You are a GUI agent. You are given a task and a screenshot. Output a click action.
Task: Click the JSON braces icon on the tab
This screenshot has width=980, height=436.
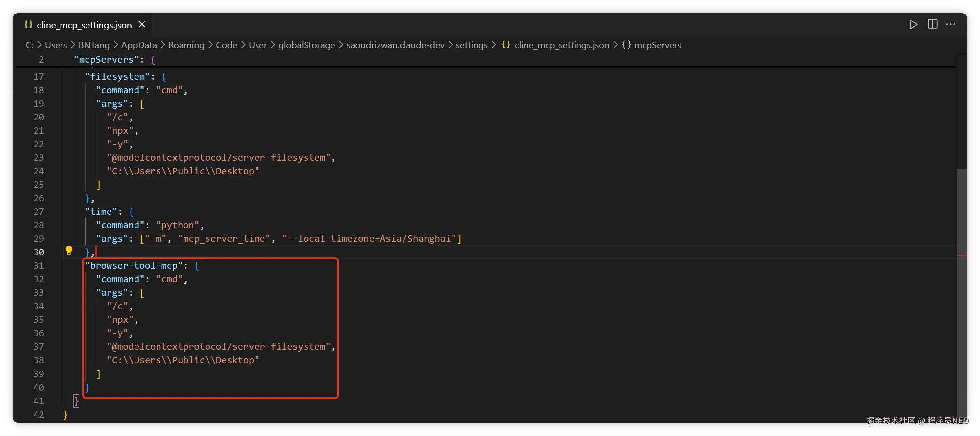tap(29, 25)
